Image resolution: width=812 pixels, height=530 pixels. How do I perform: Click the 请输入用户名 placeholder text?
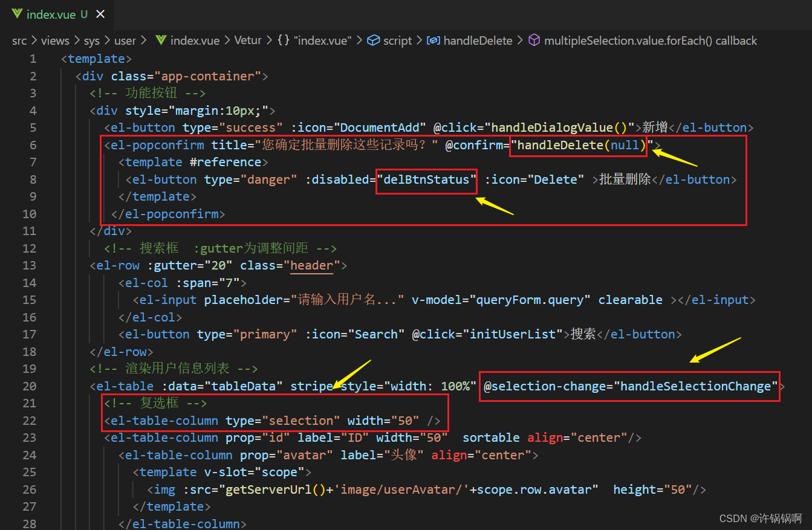point(348,300)
